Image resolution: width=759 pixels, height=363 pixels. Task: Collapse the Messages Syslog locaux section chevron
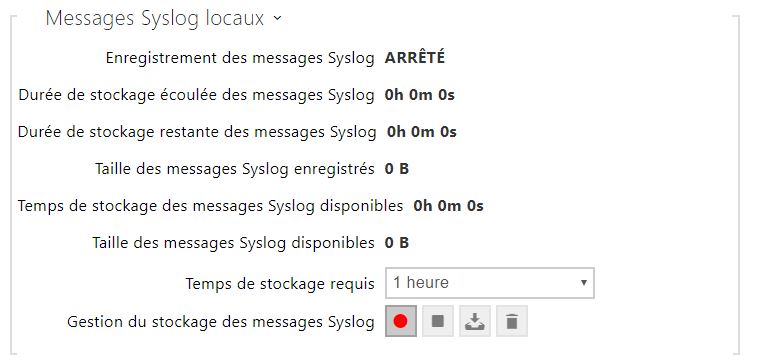[x=277, y=18]
